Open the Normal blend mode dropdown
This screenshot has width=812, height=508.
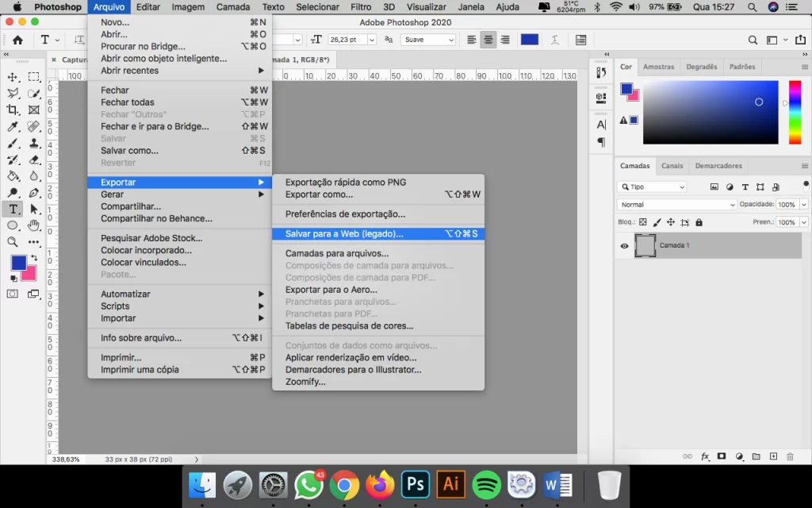pos(677,205)
